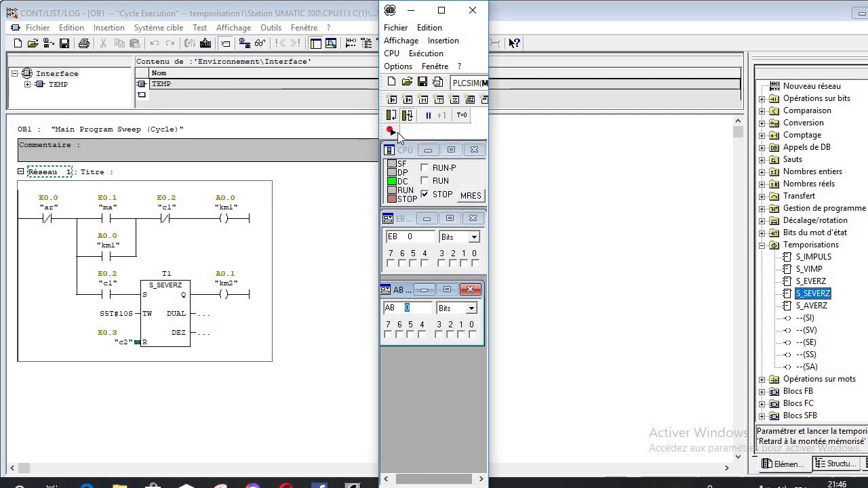This screenshot has width=868, height=488.
Task: Click the Commentaire field of OB1
Action: click(198, 150)
